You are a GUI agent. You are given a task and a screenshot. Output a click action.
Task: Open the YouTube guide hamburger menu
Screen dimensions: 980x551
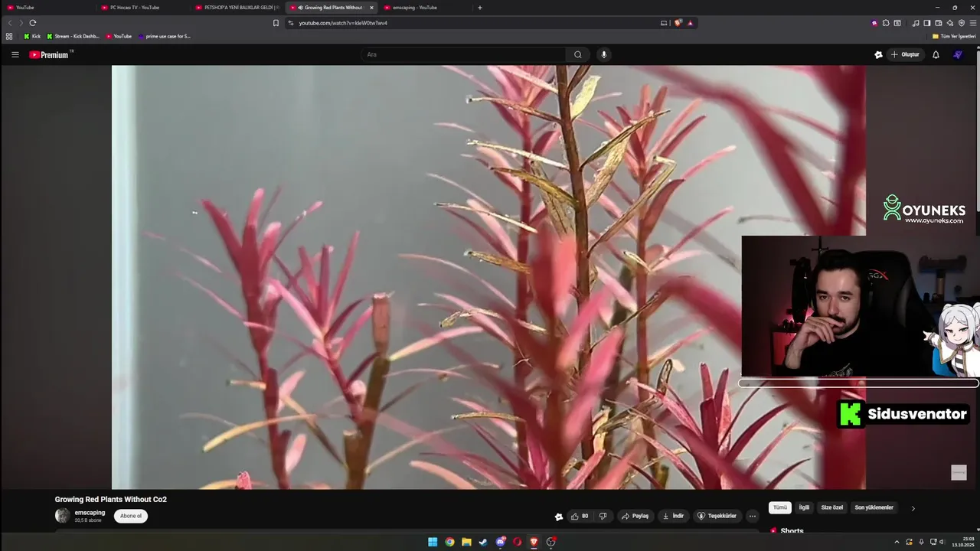pyautogui.click(x=15, y=54)
